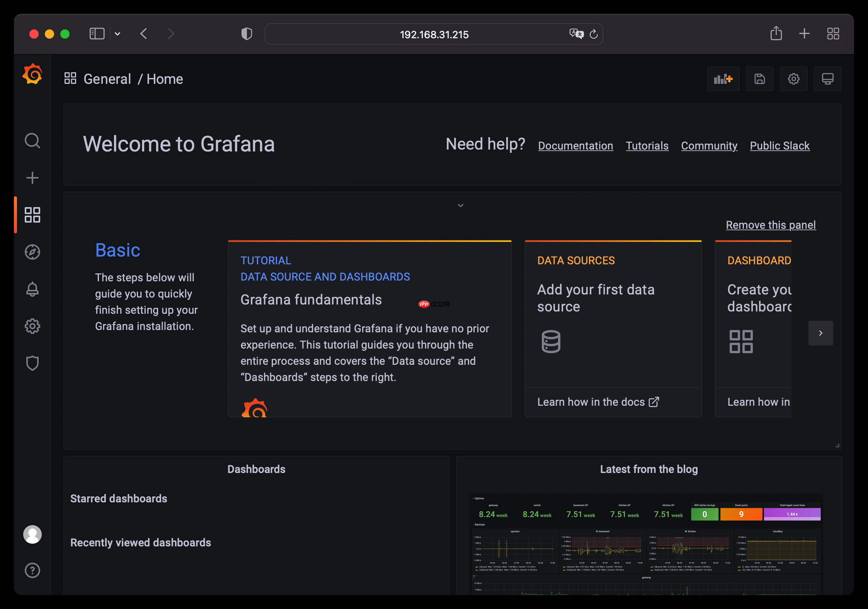Click Remove this panel link
The width and height of the screenshot is (868, 609).
coord(771,225)
